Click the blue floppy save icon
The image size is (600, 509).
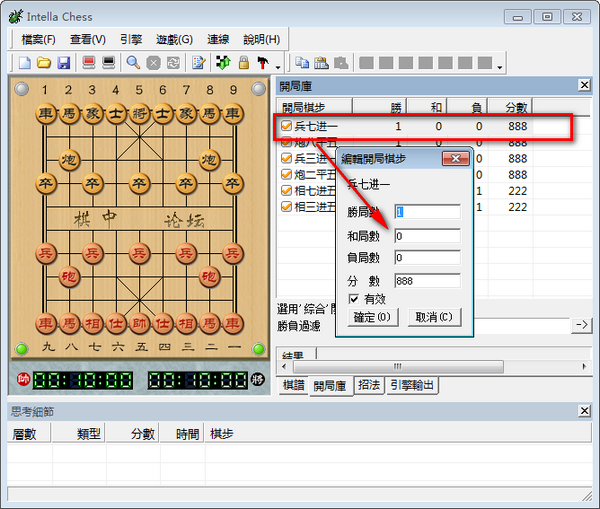(x=63, y=63)
